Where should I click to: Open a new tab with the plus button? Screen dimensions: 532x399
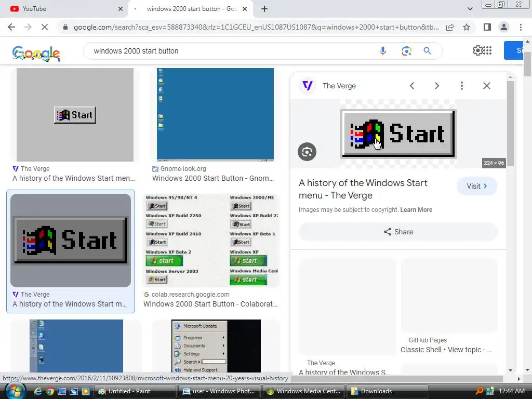[x=264, y=9]
